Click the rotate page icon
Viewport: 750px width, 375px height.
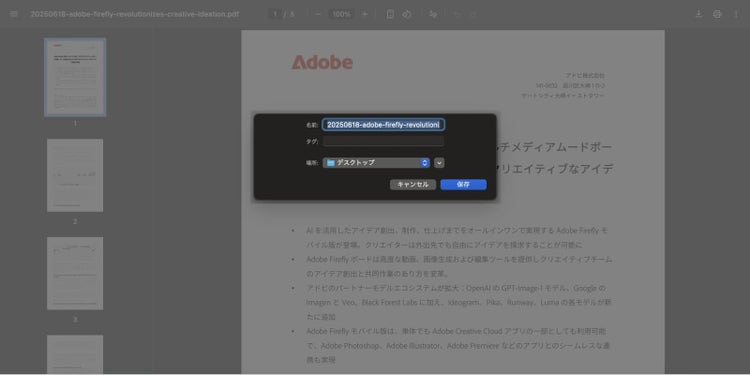pos(407,14)
